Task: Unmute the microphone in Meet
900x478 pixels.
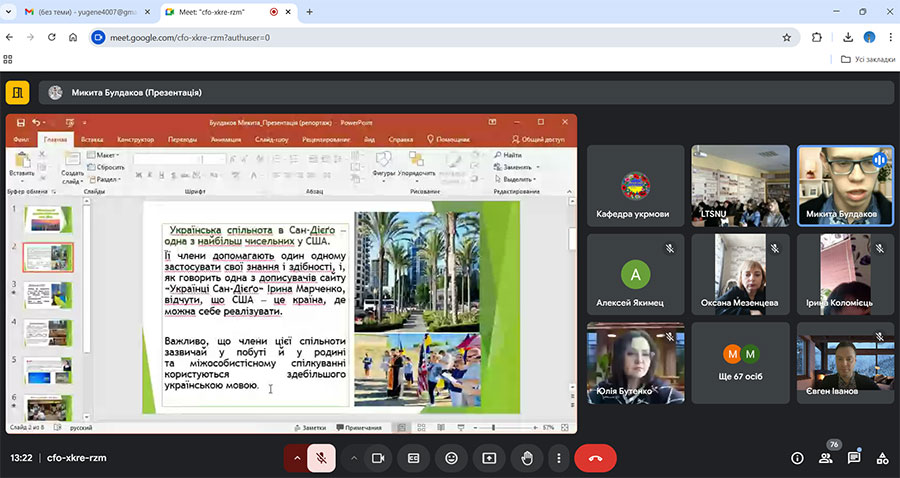Action: point(321,457)
